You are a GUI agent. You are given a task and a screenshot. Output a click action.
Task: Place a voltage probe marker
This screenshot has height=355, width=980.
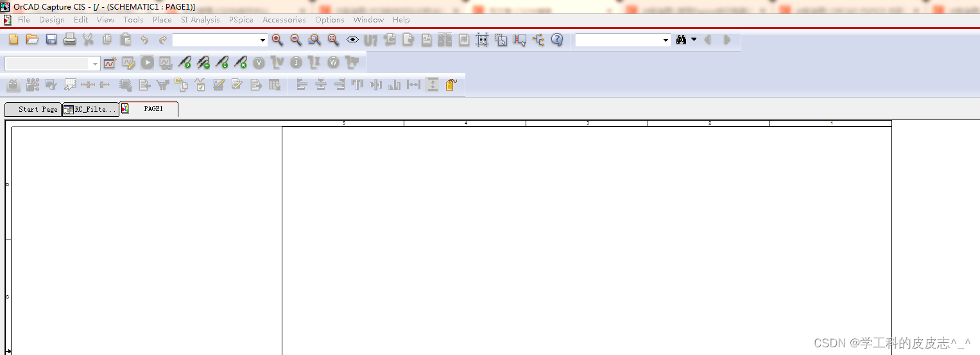tap(185, 63)
